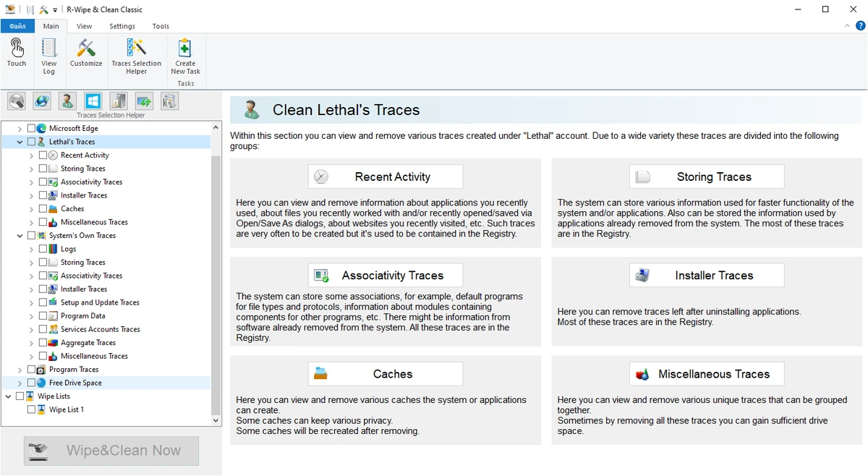Click the clock icon beside Recent Activity in tree
This screenshot has width=868, height=476.
pos(53,155)
